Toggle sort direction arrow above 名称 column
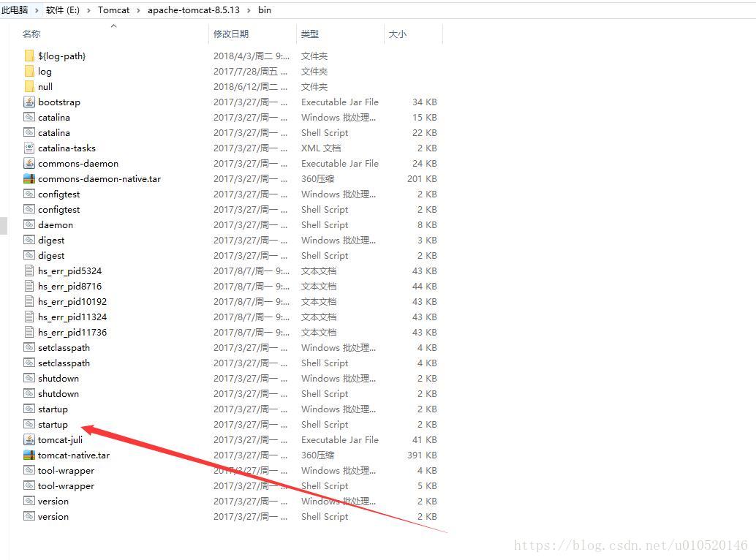Screen dimensions: 756x560 [114, 26]
